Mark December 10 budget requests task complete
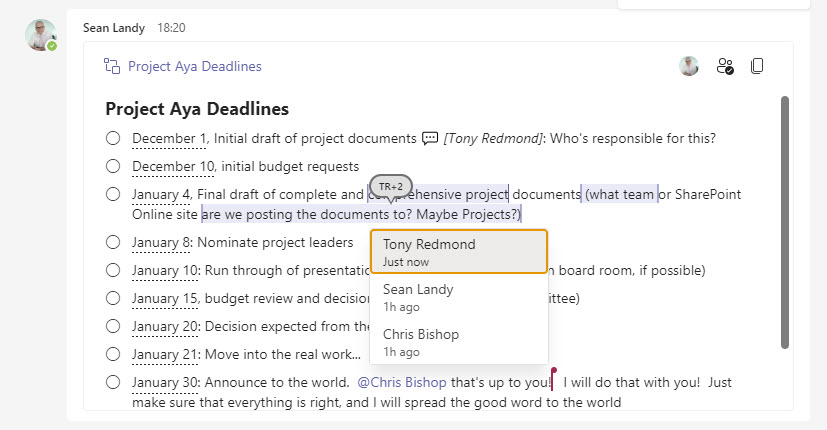This screenshot has height=430, width=827. point(113,166)
